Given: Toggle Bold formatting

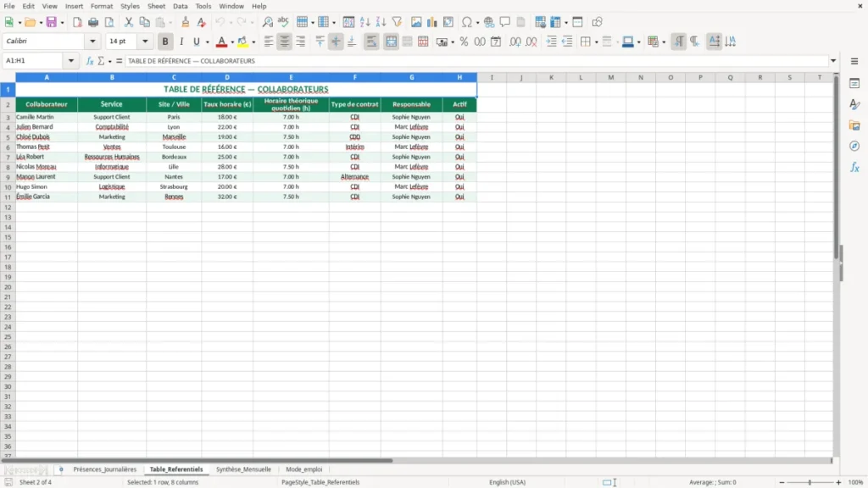Looking at the screenshot, I should point(165,42).
